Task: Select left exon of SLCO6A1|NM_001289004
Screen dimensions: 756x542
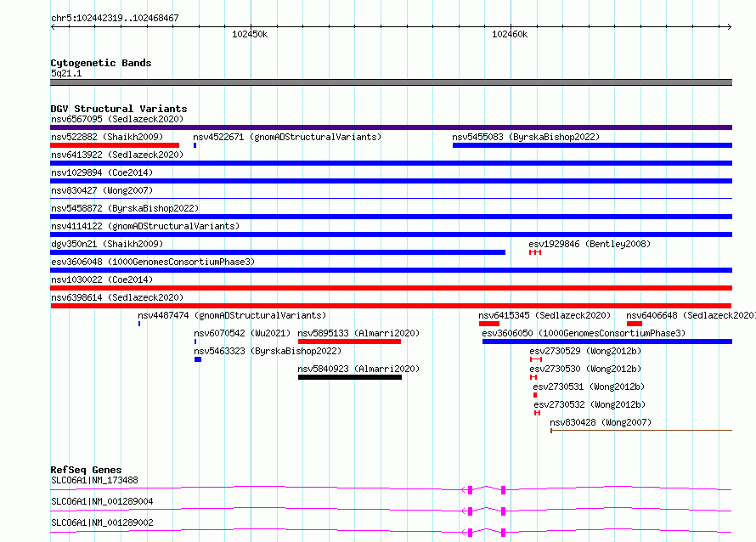Action: point(470,511)
